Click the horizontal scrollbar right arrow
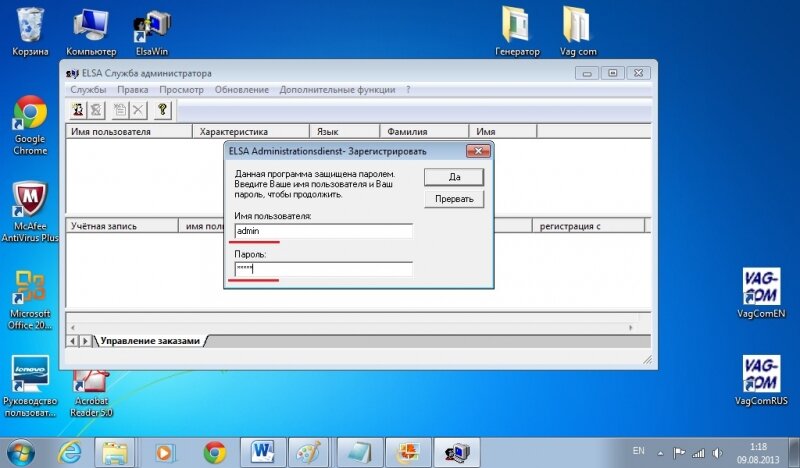 click(x=631, y=328)
